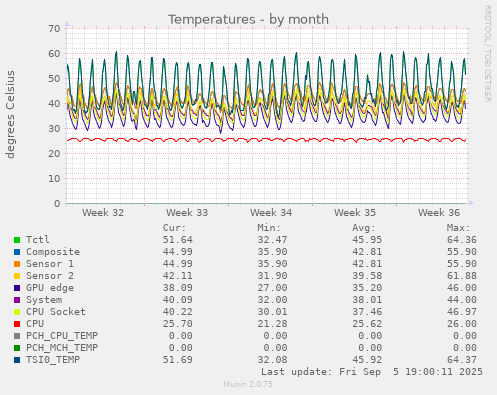
Task: Click CPU Socket max value 46.97
Action: click(462, 312)
